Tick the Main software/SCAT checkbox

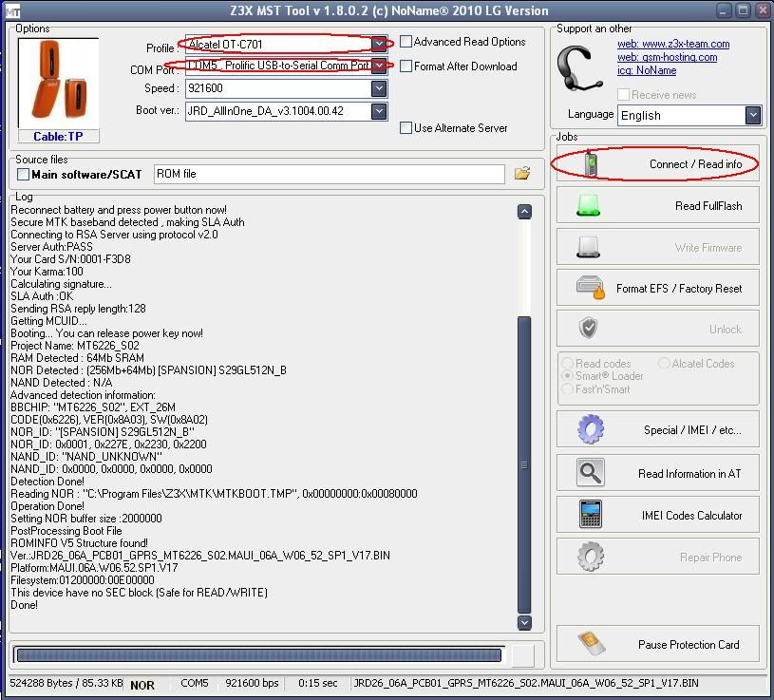coord(23,175)
